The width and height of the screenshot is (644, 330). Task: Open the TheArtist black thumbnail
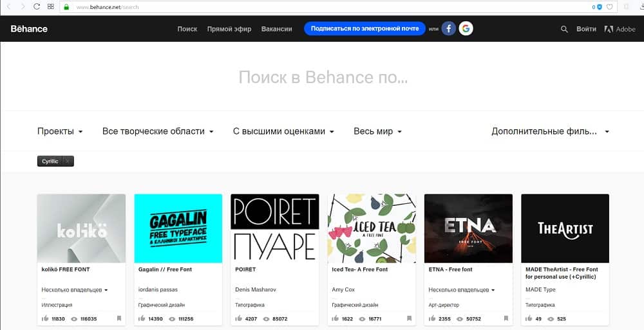coord(565,228)
